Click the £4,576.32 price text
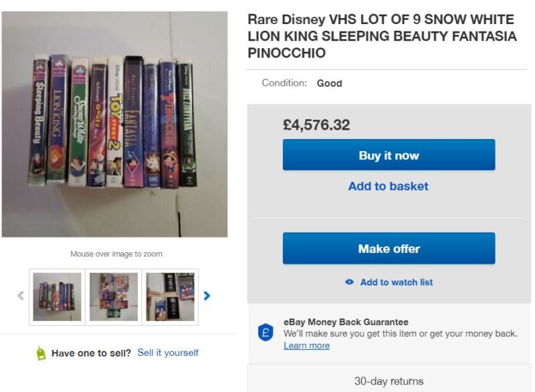This screenshot has height=392, width=535. pos(316,125)
